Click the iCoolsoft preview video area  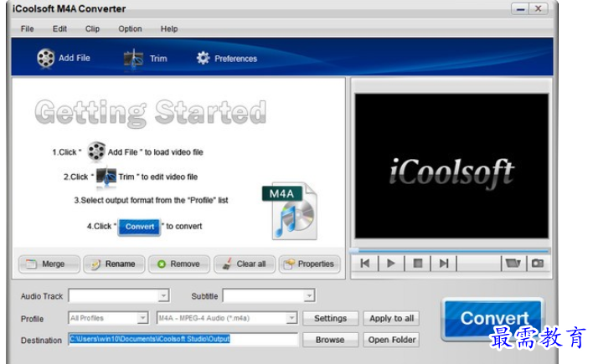[451, 166]
